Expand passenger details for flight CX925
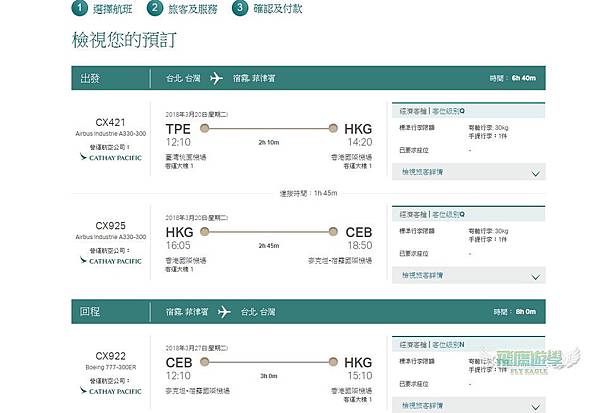Screen dimensions: 600x413 pos(469,275)
